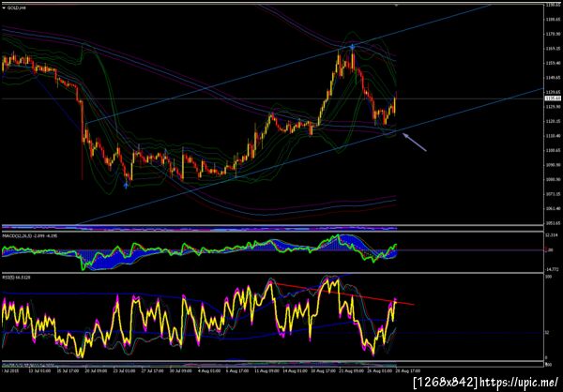Click the '20 Jul 09:00' time axis label
Viewport: 563px width, 392px height.
(95, 370)
